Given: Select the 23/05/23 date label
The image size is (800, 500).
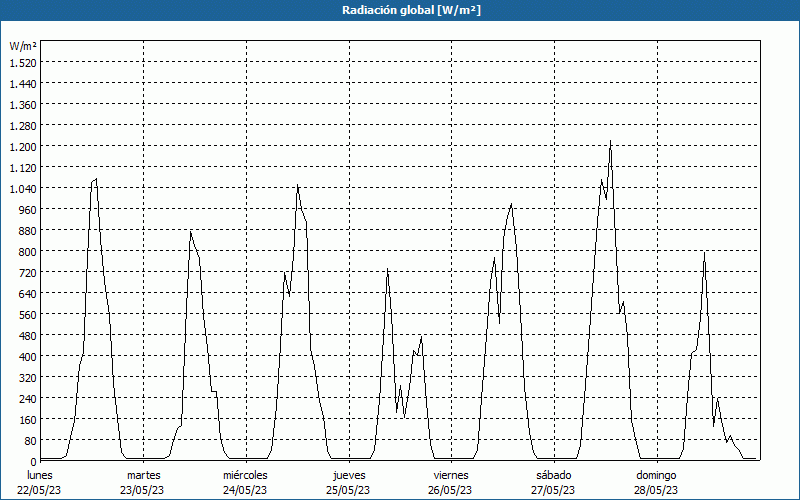Looking at the screenshot, I should pos(142,490).
